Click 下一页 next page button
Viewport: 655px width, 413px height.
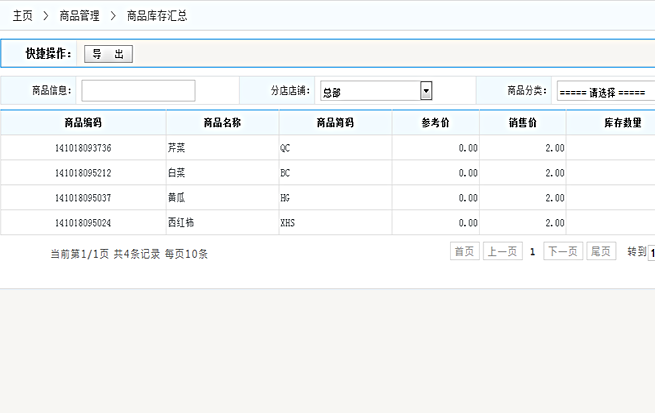562,252
